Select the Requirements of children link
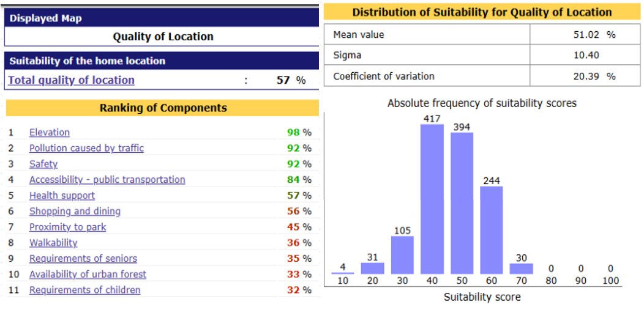Screen dimensions: 644x310 pos(84,290)
